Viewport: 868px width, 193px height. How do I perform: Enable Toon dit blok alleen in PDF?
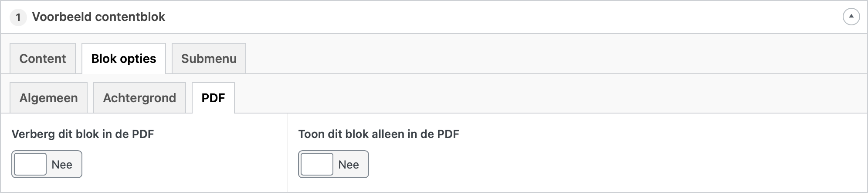[333, 164]
